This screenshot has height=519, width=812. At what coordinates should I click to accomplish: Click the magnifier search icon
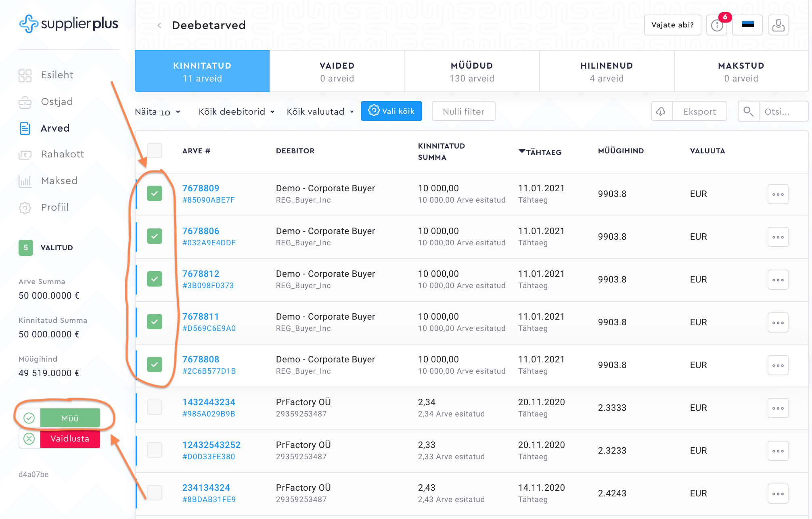[748, 111]
